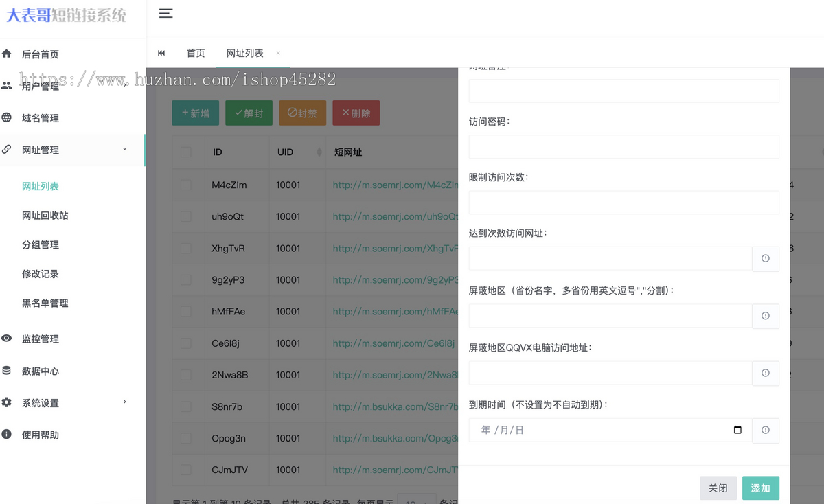Click the info icon beside 使用帮助
Image resolution: width=824 pixels, height=504 pixels.
7,434
